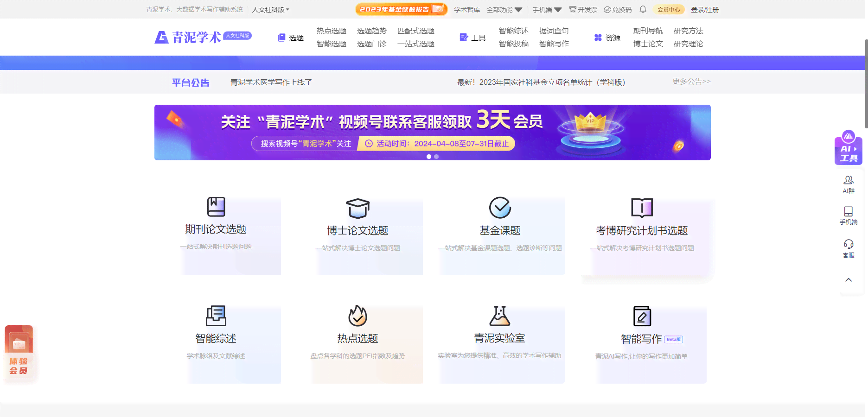
Task: Select the second banner carousel dot
Action: (x=436, y=157)
